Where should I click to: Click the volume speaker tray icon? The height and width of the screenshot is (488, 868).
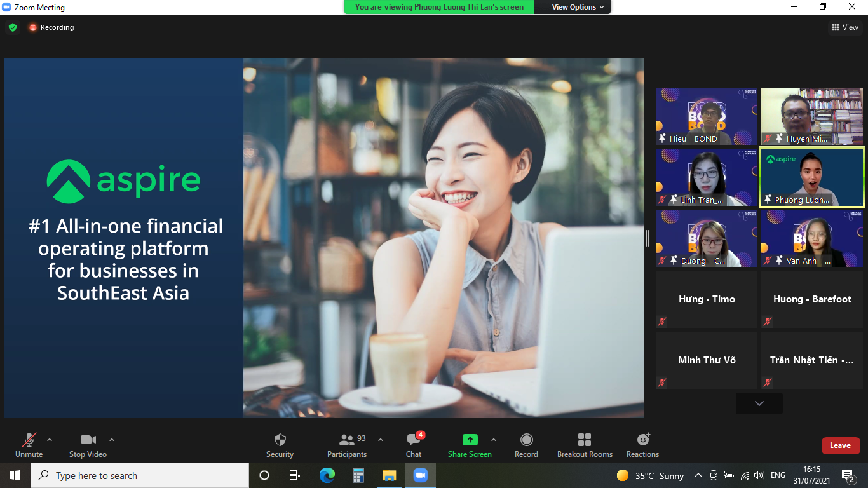point(759,475)
